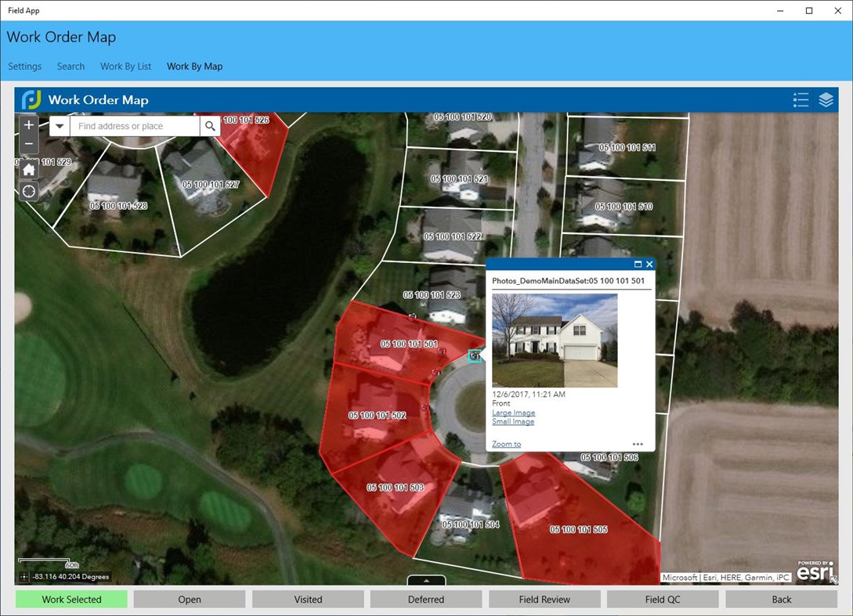
Task: Open the Layers list icon
Action: point(826,99)
